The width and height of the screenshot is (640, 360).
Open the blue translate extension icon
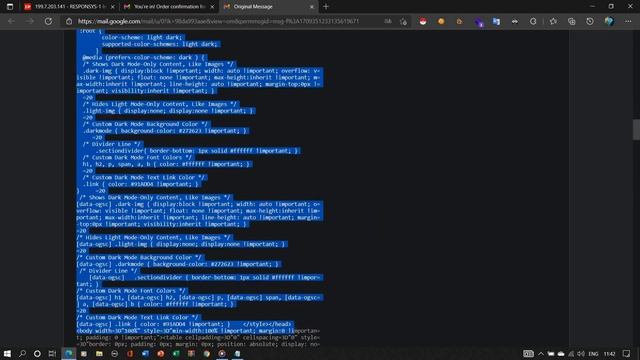(x=496, y=21)
